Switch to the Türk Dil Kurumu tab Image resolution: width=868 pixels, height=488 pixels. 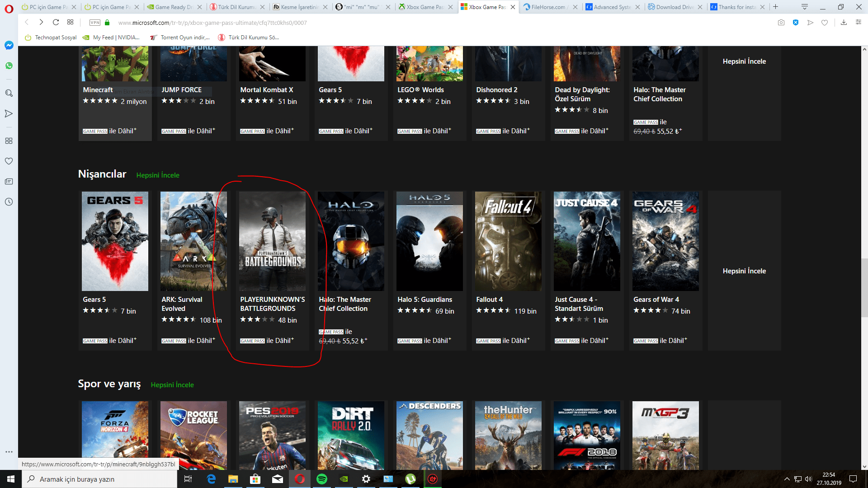point(236,7)
